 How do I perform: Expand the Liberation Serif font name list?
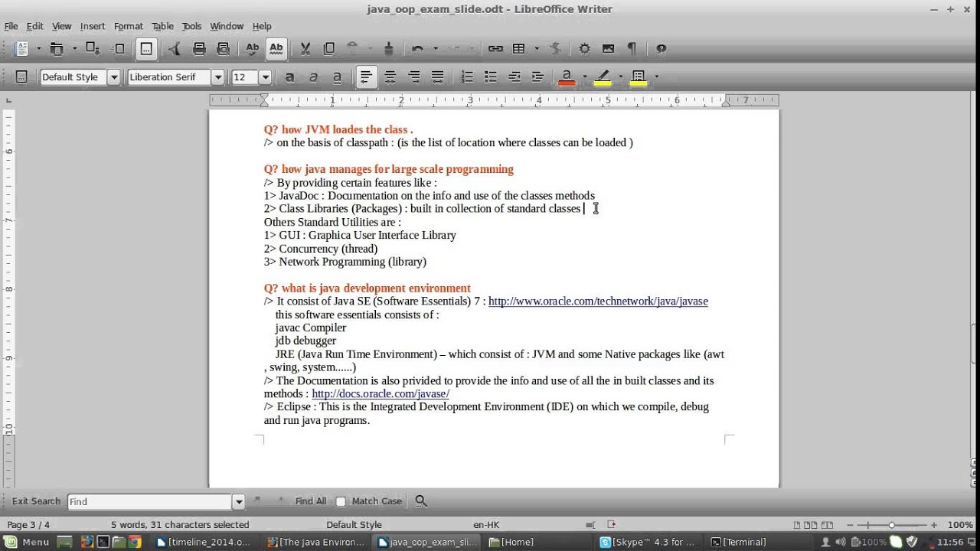coord(217,77)
